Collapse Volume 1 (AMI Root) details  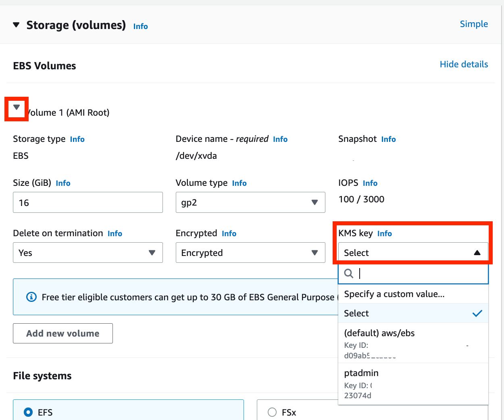tap(17, 108)
